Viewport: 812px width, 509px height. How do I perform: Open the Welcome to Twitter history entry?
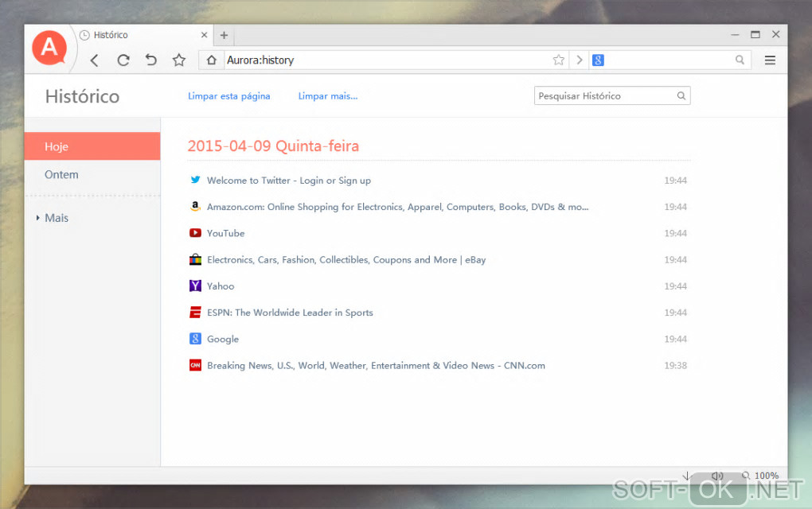pyautogui.click(x=289, y=181)
